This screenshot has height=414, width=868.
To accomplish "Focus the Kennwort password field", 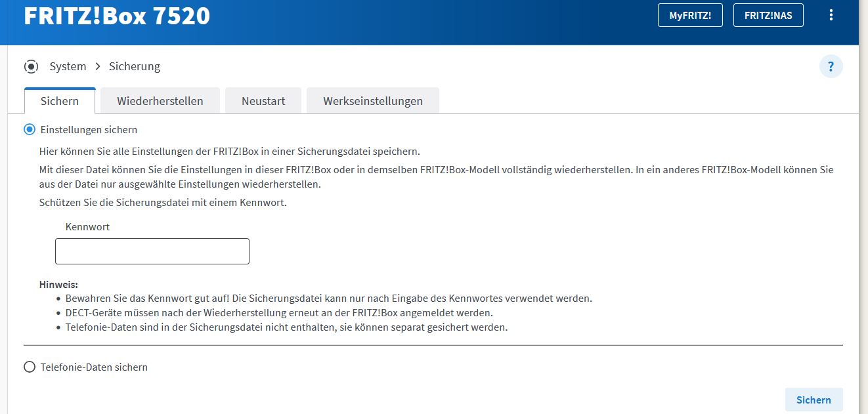I will tap(152, 251).
